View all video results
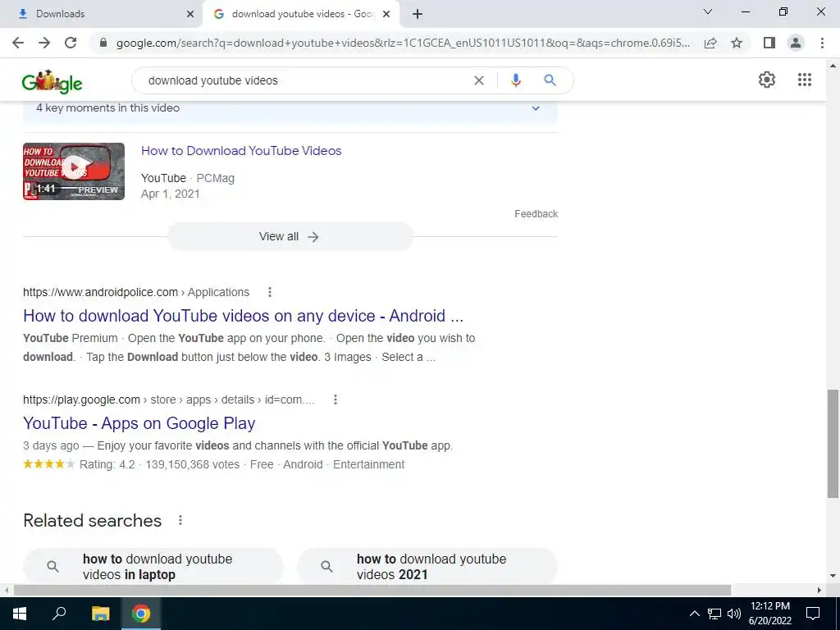The width and height of the screenshot is (840, 630). pyautogui.click(x=290, y=236)
